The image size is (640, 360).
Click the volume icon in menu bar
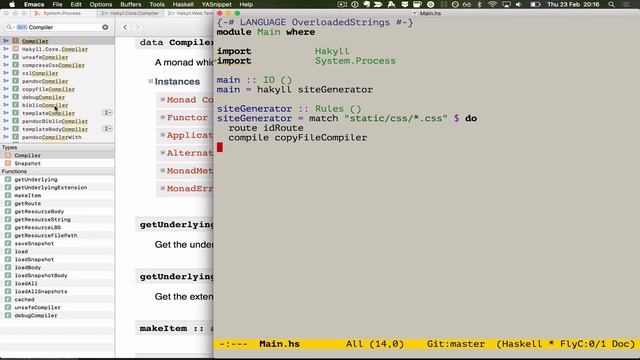(x=518, y=4)
